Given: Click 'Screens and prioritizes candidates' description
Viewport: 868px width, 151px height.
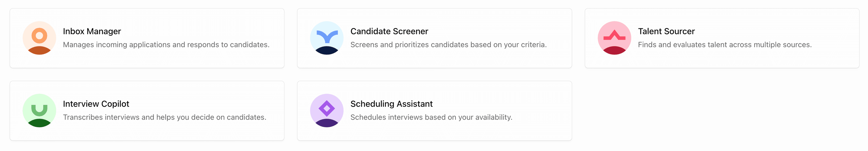Looking at the screenshot, I should point(449,45).
